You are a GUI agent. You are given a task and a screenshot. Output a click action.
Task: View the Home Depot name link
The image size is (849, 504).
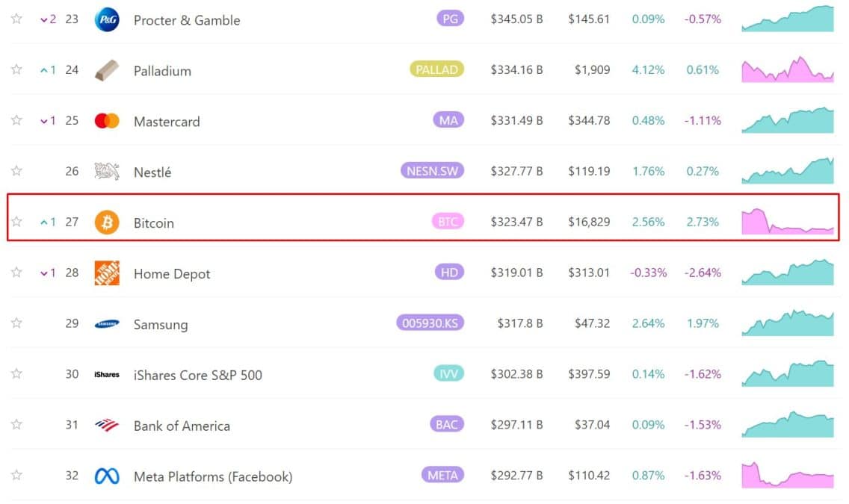click(x=172, y=273)
